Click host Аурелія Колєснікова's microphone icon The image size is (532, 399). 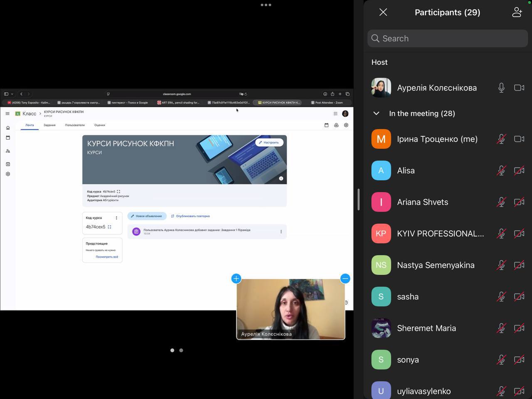coord(501,88)
